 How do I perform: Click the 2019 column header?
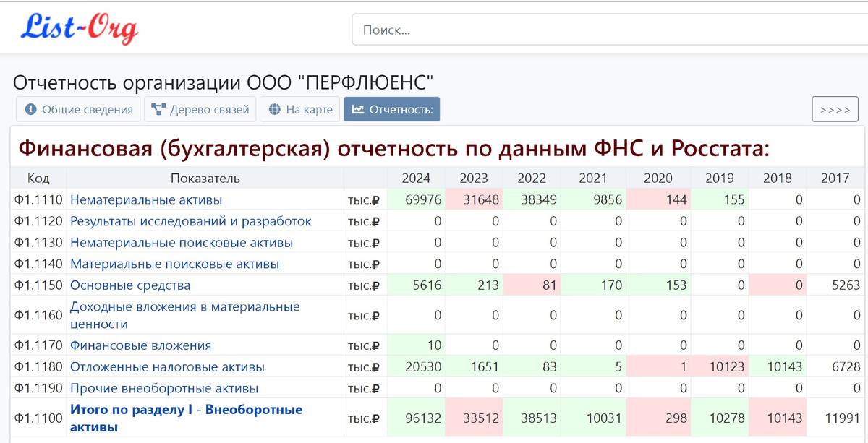pos(720,179)
